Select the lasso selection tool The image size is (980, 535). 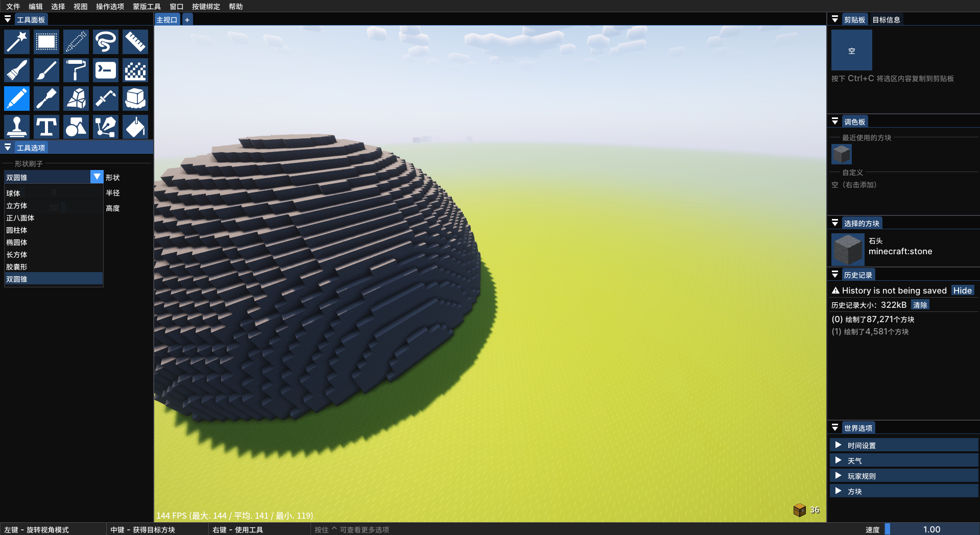click(106, 42)
